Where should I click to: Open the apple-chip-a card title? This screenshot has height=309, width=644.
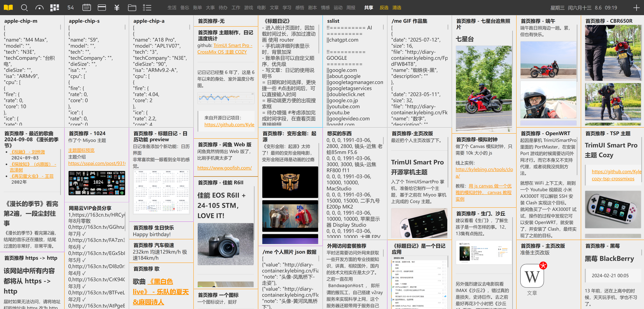coord(149,21)
